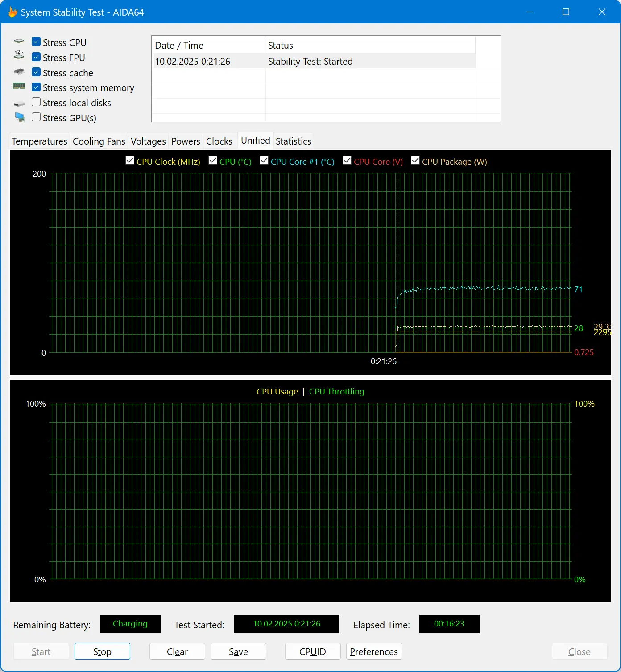Save the test results
The width and height of the screenshot is (621, 672).
238,651
